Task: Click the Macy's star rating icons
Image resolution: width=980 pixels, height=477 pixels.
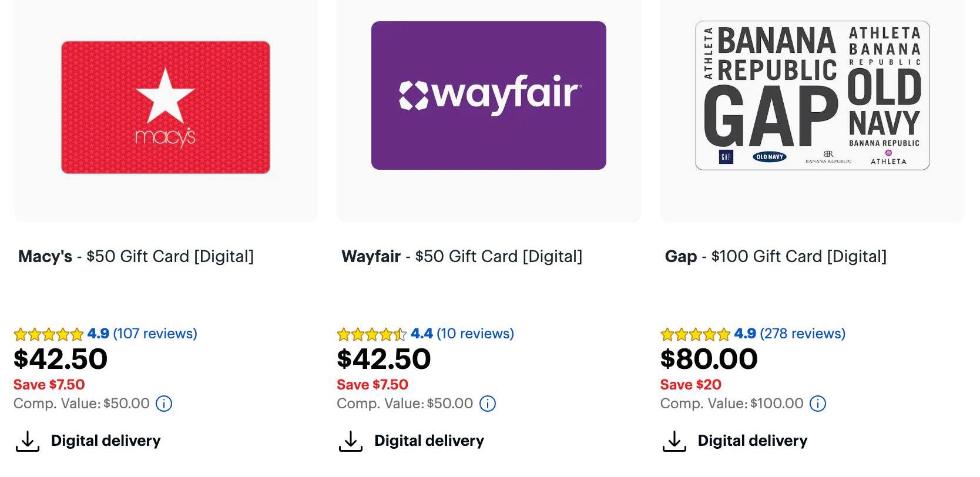Action: 49,334
